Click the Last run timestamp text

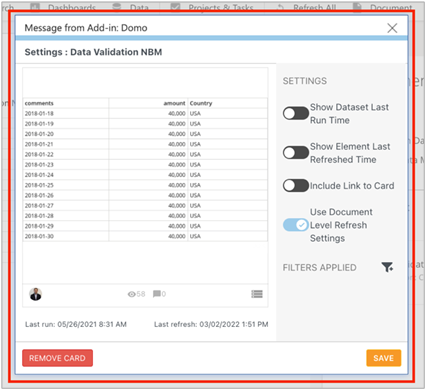click(76, 324)
